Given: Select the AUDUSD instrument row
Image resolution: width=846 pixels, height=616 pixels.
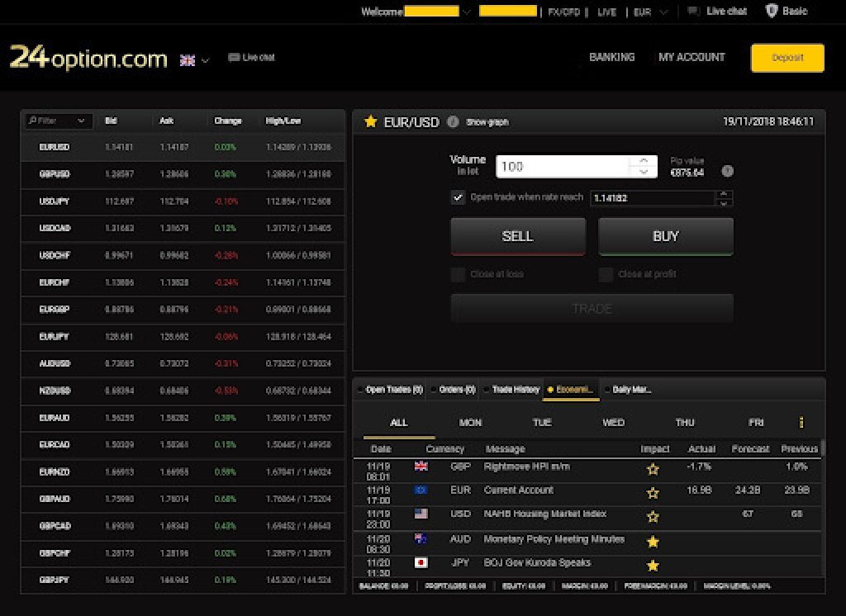Looking at the screenshot, I should 183,363.
